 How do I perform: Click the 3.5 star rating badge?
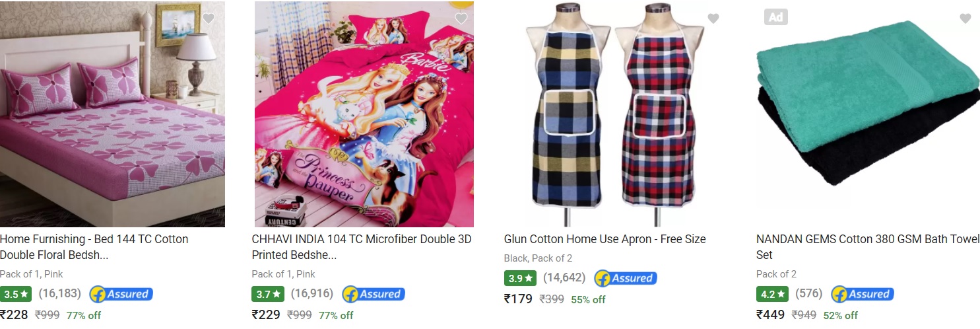tap(16, 294)
